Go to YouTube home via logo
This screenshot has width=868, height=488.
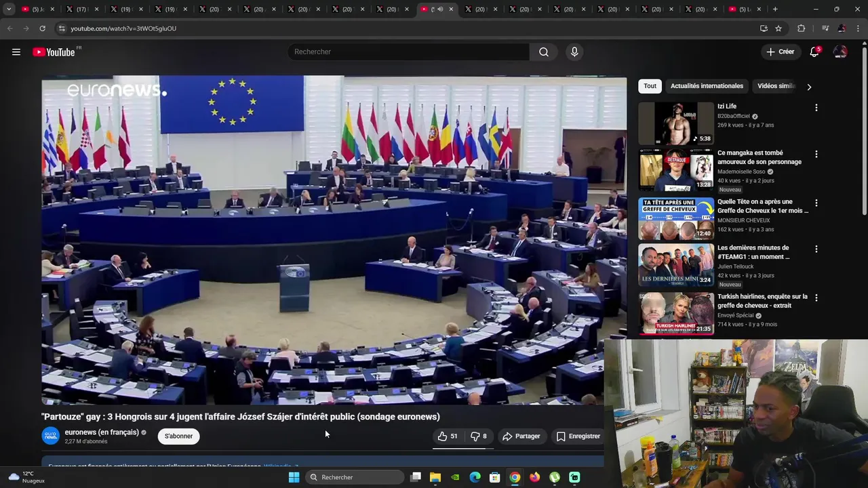tap(54, 52)
